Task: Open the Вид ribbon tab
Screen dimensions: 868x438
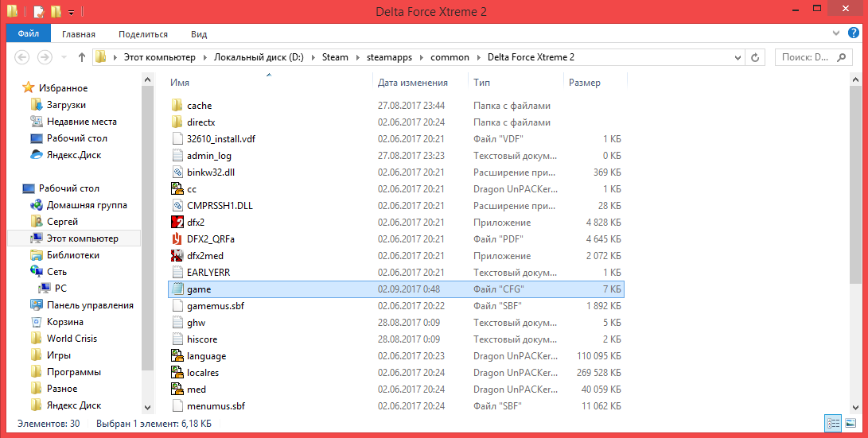Action: coord(199,33)
